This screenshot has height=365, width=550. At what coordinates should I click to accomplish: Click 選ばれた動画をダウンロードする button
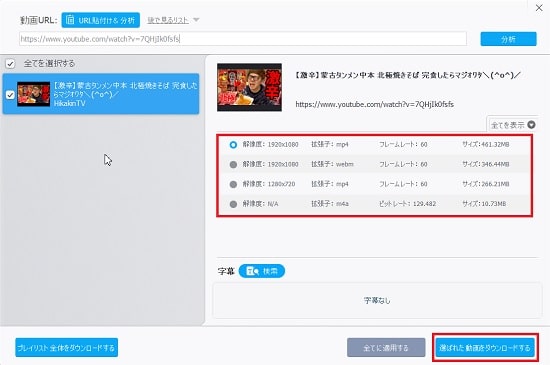click(x=485, y=348)
